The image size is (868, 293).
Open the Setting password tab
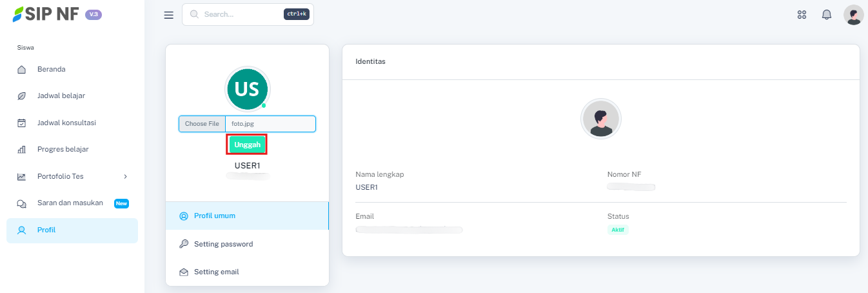coord(223,244)
